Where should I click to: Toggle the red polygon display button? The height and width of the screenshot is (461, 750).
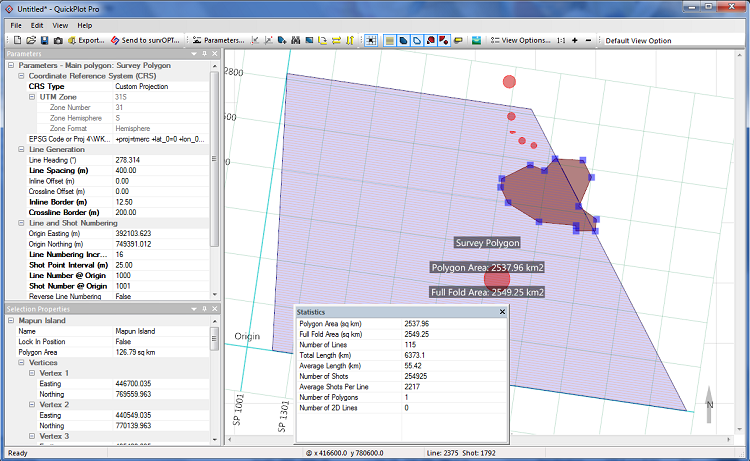[429, 40]
